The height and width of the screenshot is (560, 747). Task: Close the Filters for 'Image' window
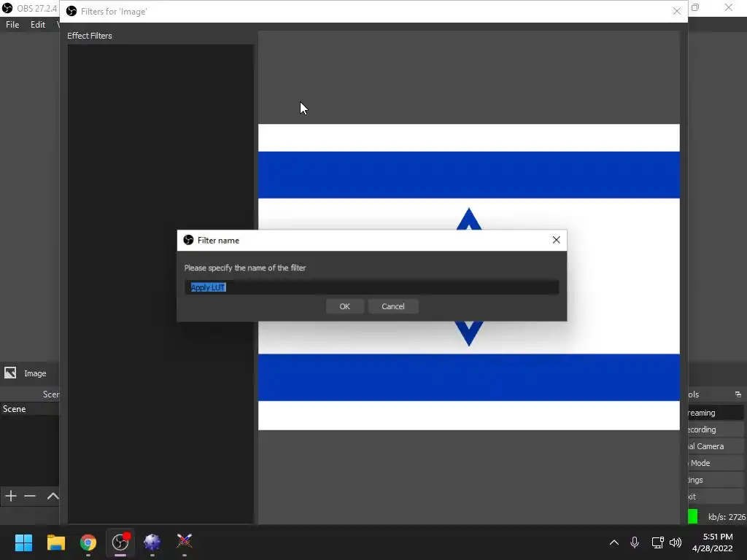pos(676,11)
